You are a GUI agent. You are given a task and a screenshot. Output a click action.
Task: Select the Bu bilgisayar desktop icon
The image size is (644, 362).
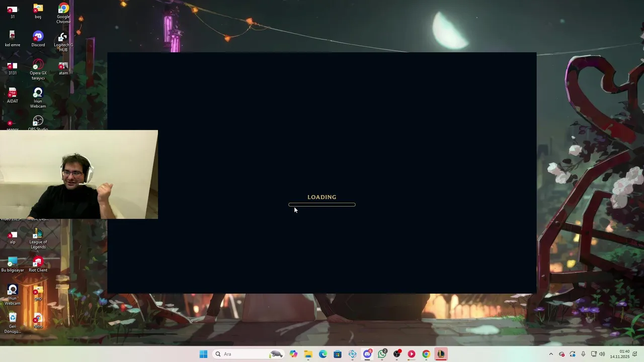(13, 264)
